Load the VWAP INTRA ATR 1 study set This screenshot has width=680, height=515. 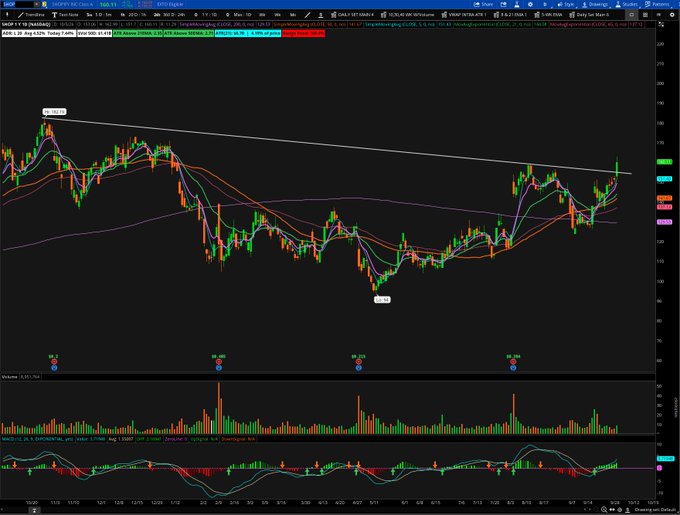[464, 15]
